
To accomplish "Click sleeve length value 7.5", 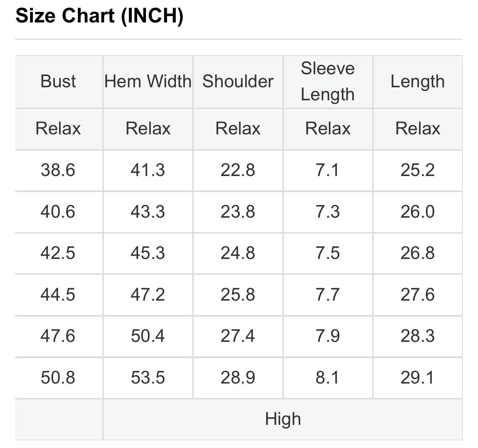I will 327,253.
